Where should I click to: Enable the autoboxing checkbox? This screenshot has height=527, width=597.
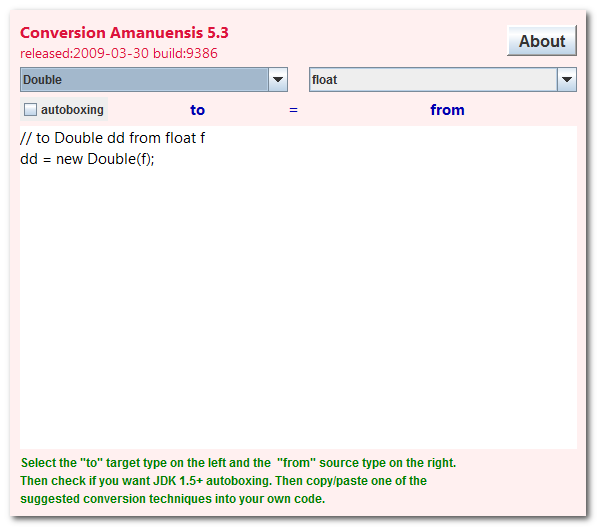[30, 110]
